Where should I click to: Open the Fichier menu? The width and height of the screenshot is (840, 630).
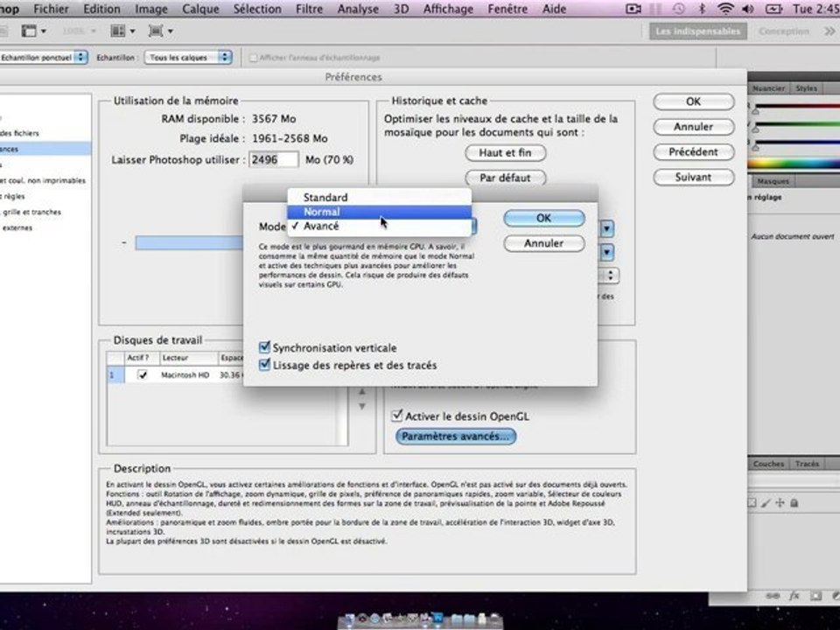(51, 9)
